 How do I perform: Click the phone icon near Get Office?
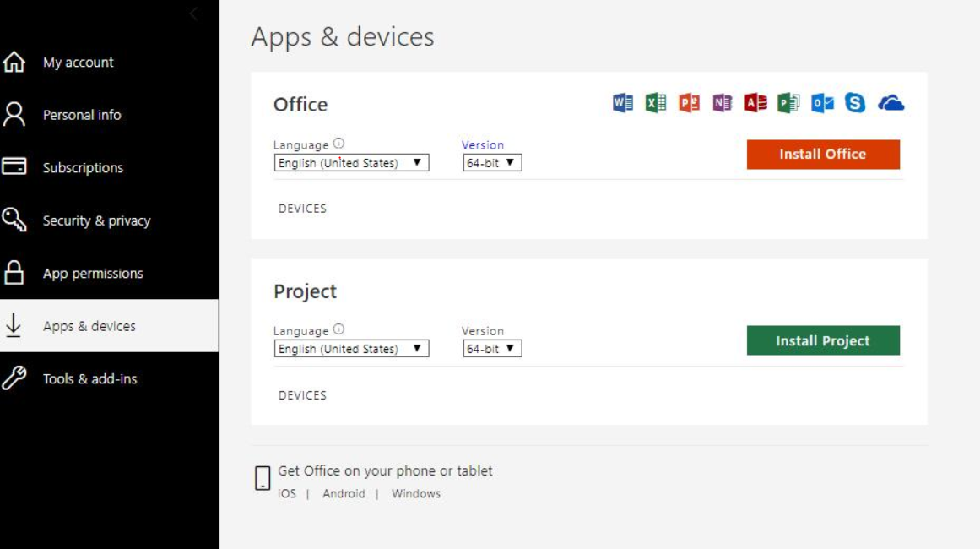click(263, 478)
